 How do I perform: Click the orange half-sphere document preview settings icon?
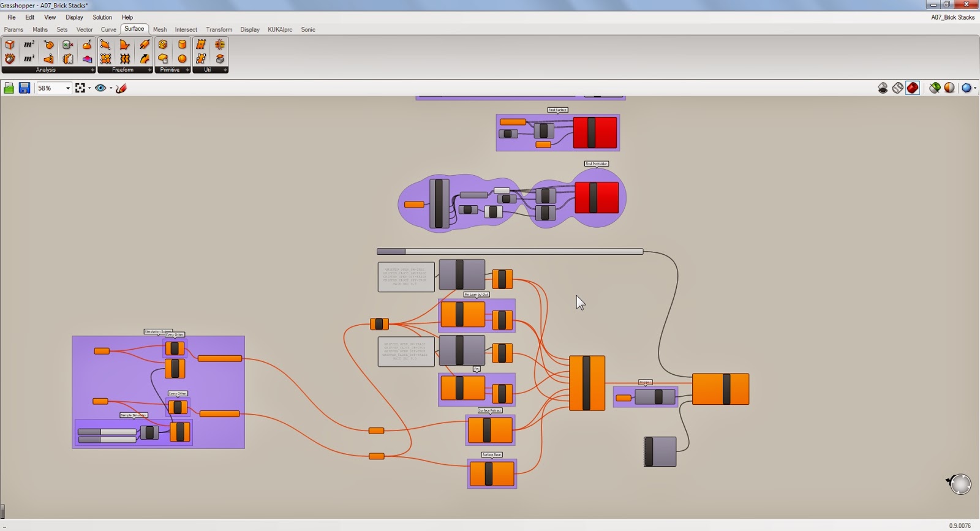pos(949,88)
